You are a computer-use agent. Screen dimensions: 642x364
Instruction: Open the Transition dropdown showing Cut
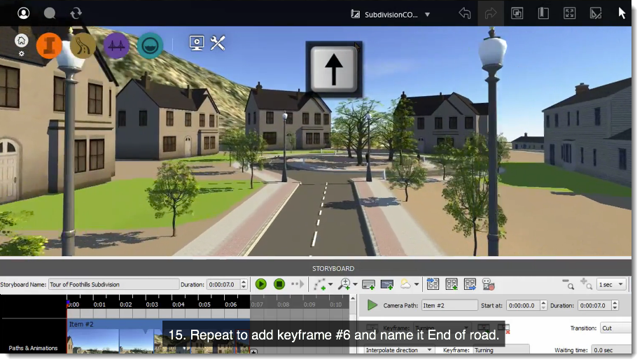pyautogui.click(x=616, y=328)
